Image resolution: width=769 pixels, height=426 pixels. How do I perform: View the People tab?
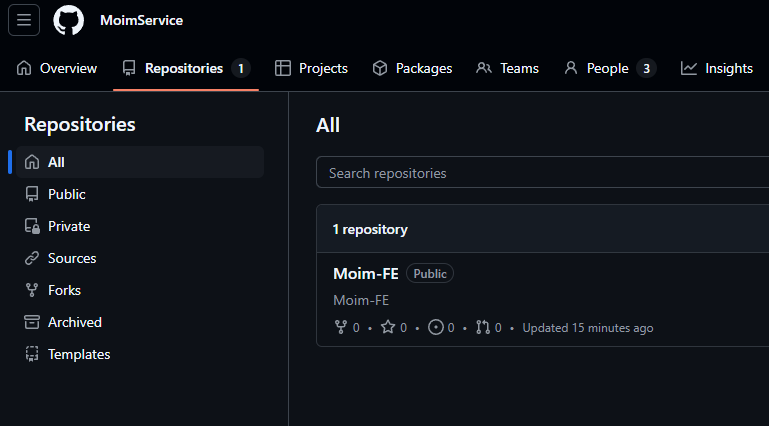click(x=610, y=68)
